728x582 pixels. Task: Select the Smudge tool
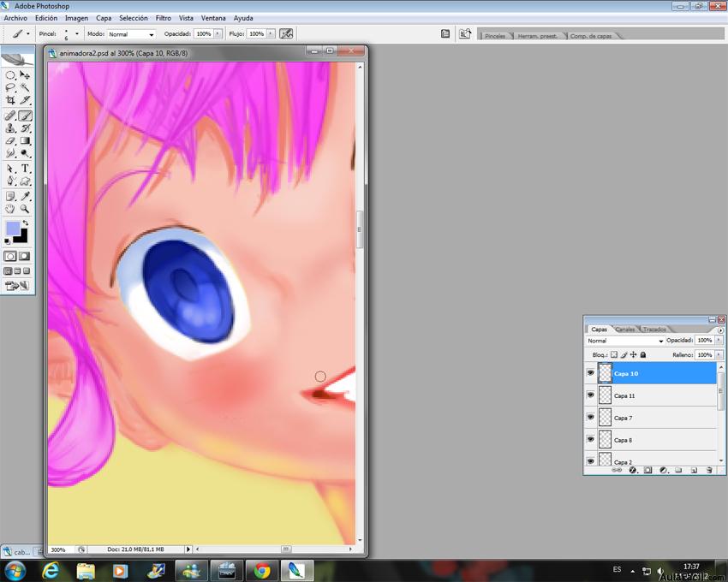10,153
